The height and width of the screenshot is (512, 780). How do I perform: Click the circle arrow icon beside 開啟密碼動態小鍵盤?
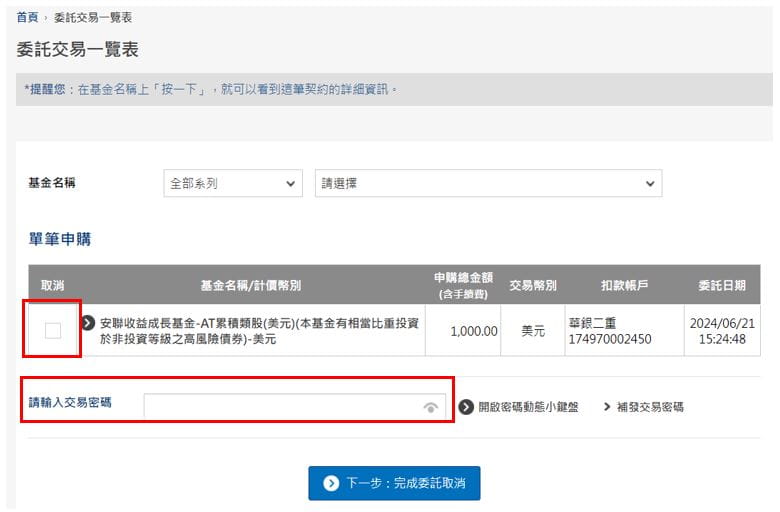pos(466,407)
